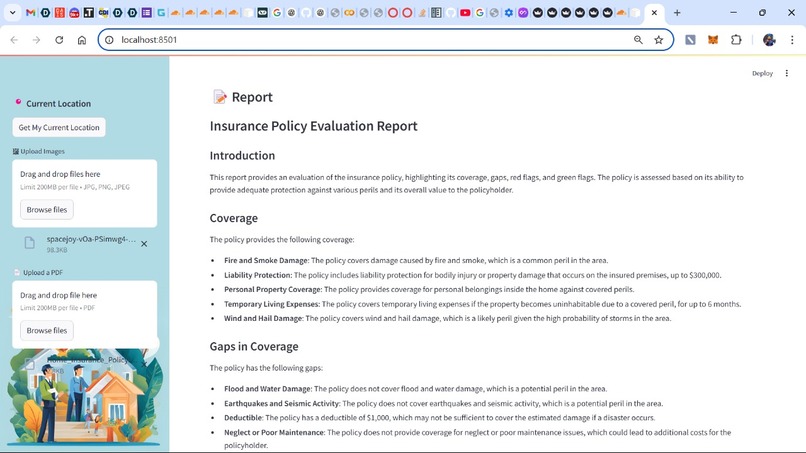806x453 pixels.
Task: Open the Chrome profile avatar
Action: coord(769,40)
